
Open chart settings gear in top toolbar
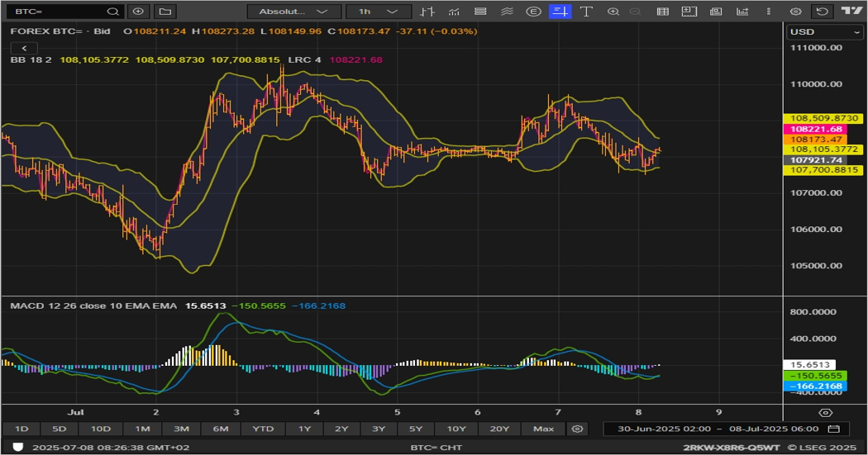click(x=795, y=11)
